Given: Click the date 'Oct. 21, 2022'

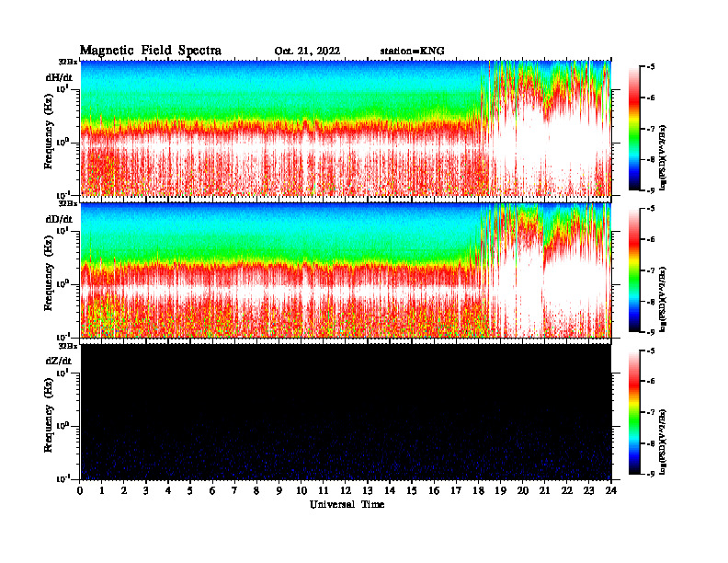Looking at the screenshot, I should (x=307, y=52).
